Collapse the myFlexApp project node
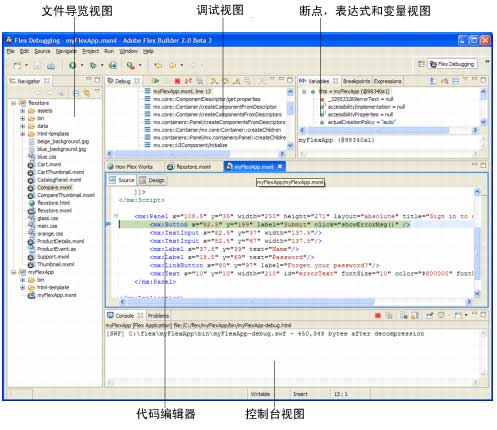Viewport: 497px width, 430px height. point(13,272)
